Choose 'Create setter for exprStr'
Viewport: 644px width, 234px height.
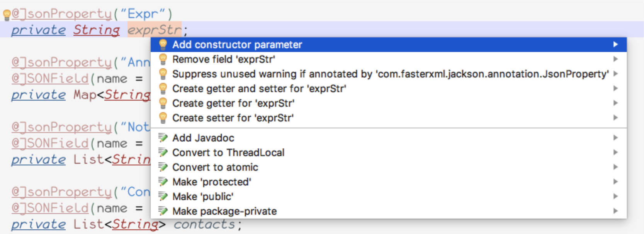click(x=233, y=118)
